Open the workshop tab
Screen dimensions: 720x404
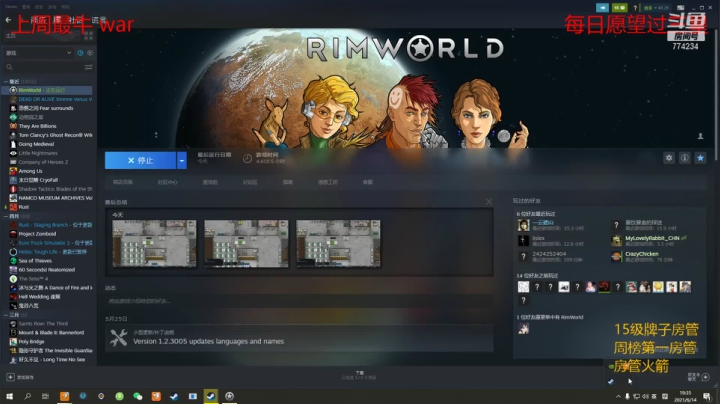(328, 182)
